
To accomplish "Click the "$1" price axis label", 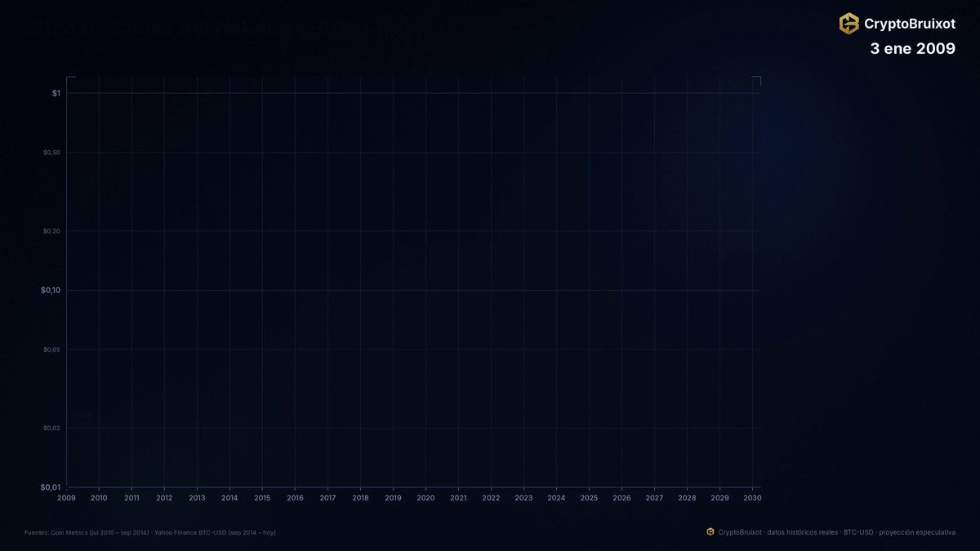I will pos(56,93).
